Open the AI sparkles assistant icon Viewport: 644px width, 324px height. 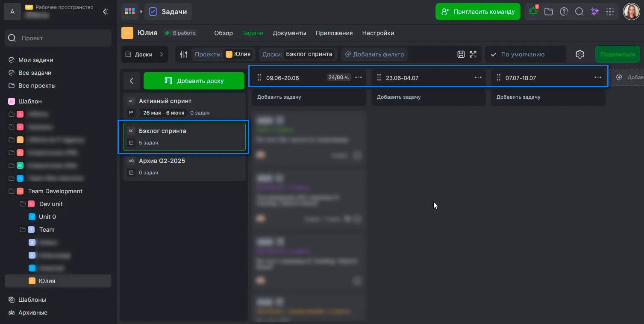coord(594,12)
